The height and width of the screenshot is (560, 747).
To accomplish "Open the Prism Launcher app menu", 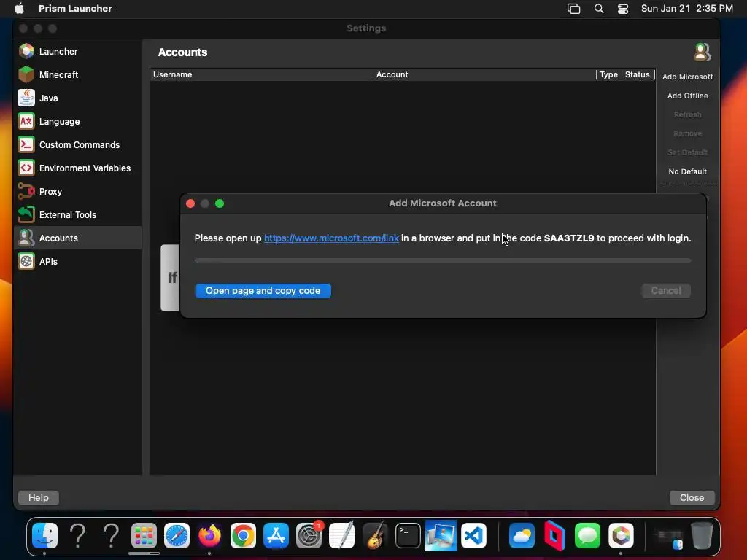I will click(x=75, y=8).
